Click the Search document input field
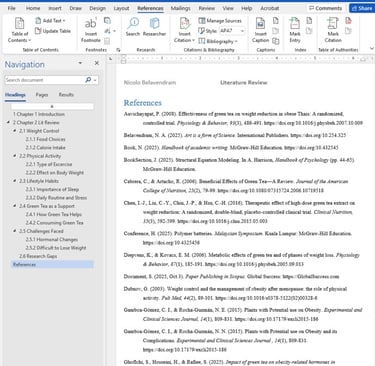The width and height of the screenshot is (375, 366). pos(44,80)
